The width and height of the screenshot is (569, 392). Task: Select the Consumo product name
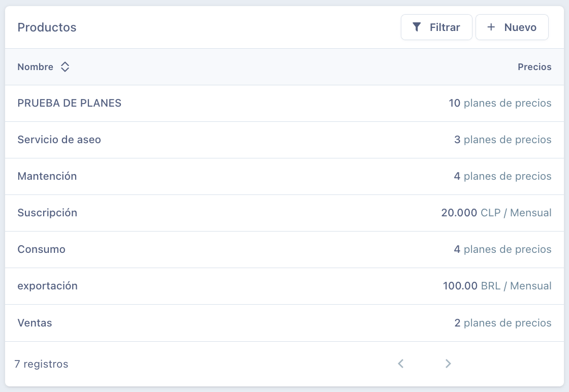pyautogui.click(x=41, y=249)
